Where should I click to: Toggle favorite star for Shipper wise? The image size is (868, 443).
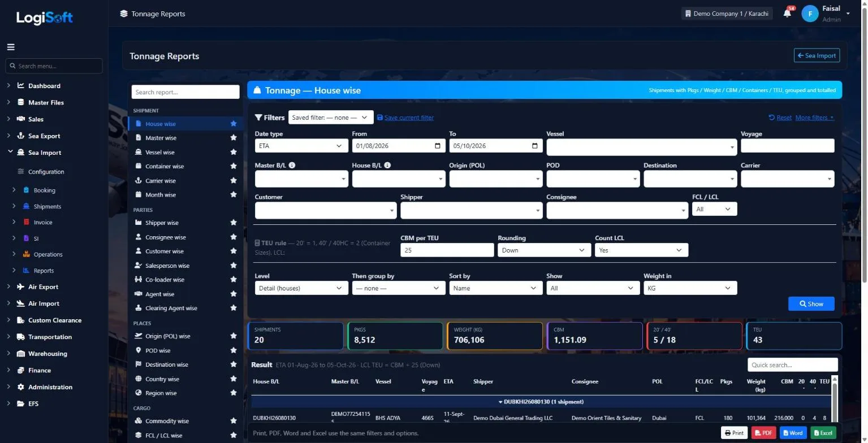(234, 223)
